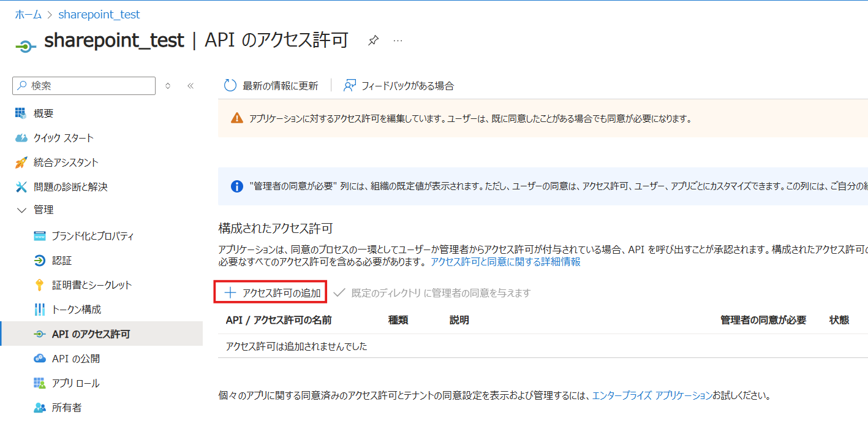Click the API permissions sidebar icon

(x=40, y=334)
